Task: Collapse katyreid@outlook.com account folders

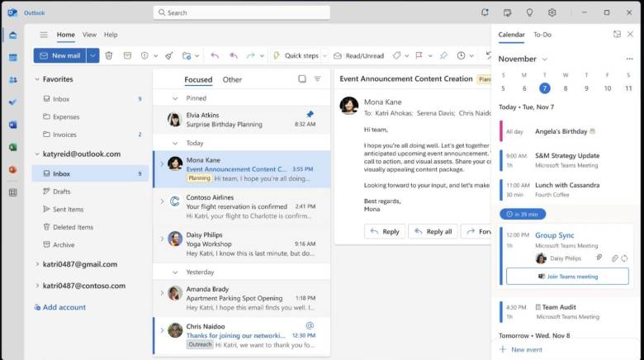Action: click(x=37, y=154)
